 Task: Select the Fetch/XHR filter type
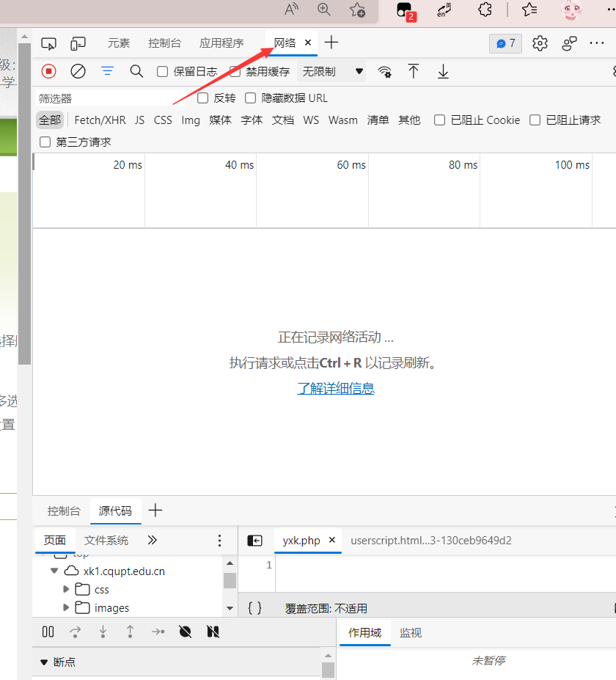pos(100,120)
